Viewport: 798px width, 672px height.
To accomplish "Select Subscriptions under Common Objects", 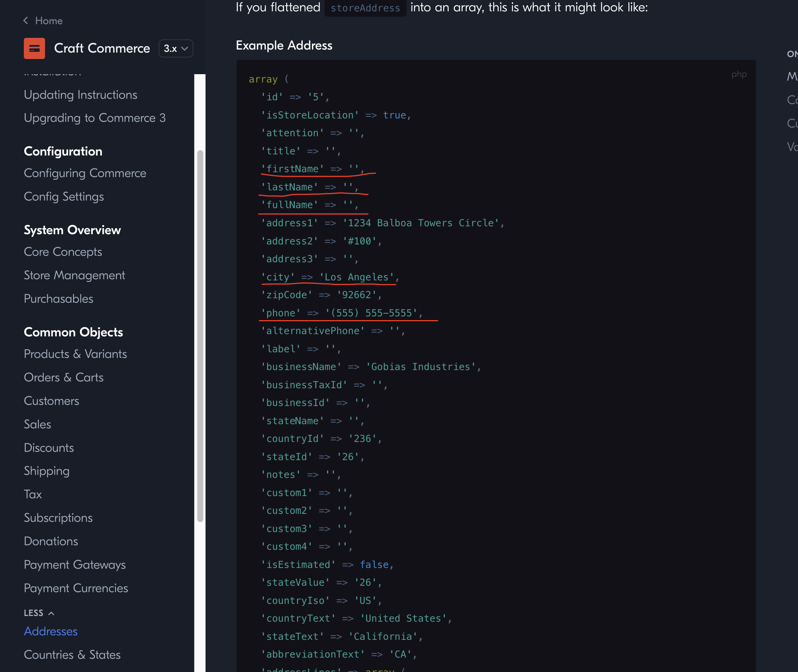I will pos(58,518).
